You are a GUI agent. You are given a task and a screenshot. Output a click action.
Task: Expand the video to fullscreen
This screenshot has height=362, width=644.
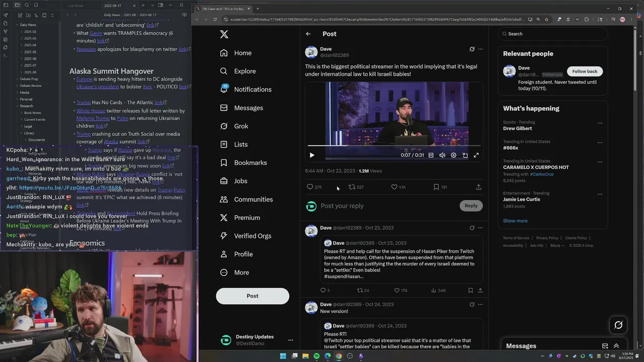coord(476,155)
